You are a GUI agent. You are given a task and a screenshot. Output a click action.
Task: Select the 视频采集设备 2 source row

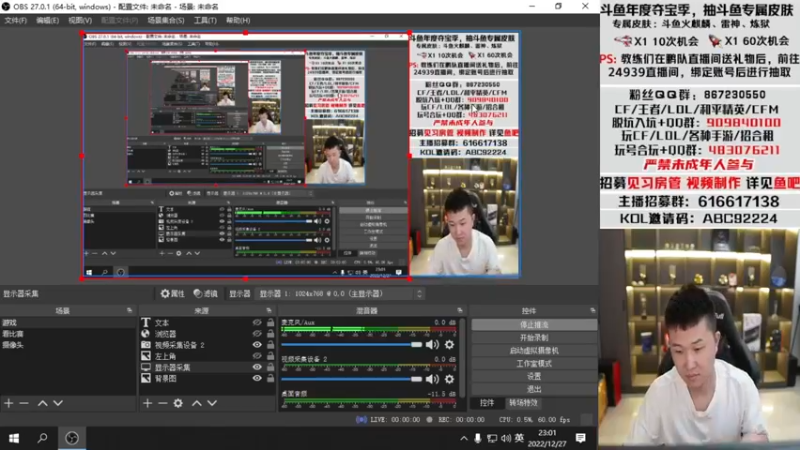(x=208, y=345)
